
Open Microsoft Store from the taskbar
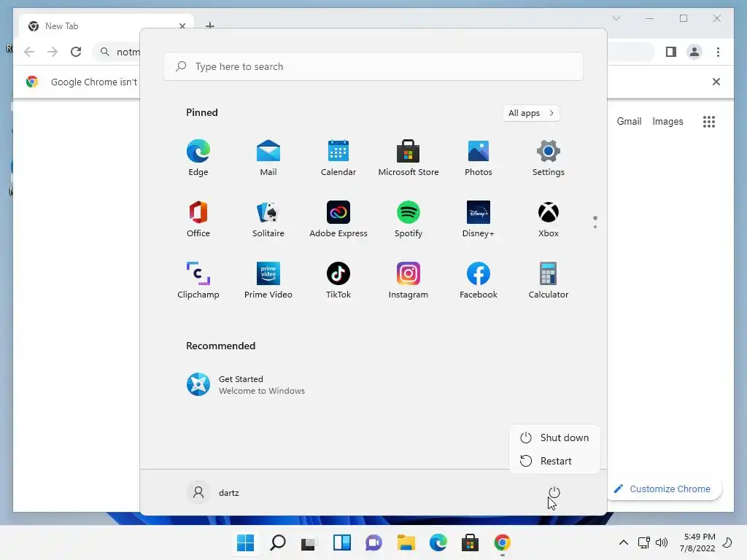471,542
